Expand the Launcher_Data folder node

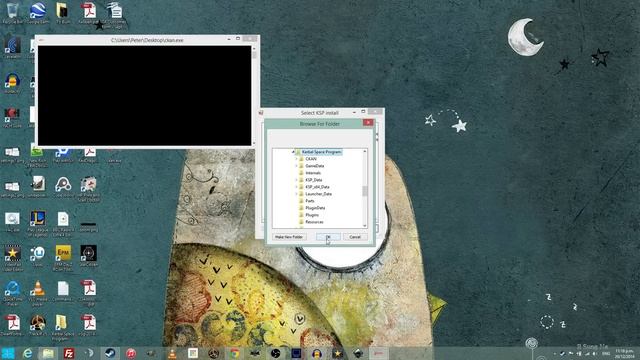(x=297, y=194)
